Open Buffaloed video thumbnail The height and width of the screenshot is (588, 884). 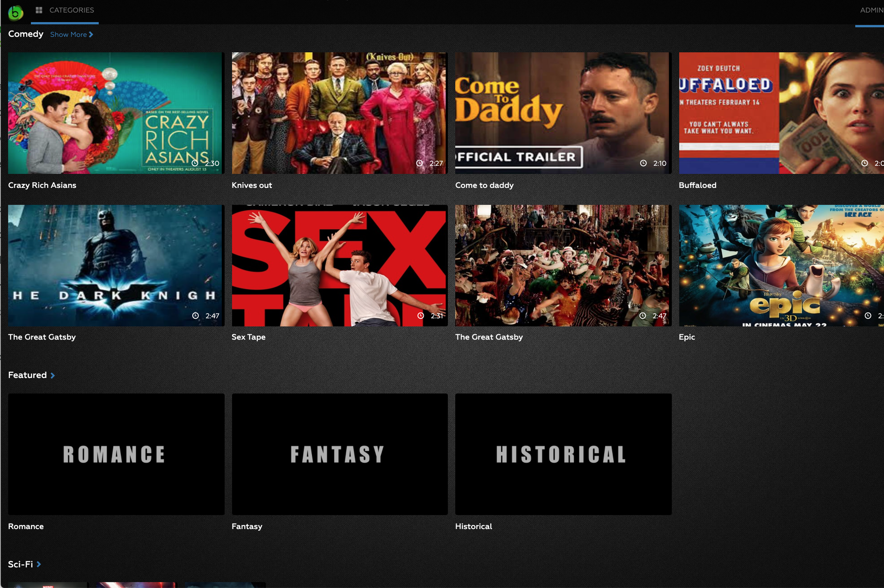tap(781, 113)
